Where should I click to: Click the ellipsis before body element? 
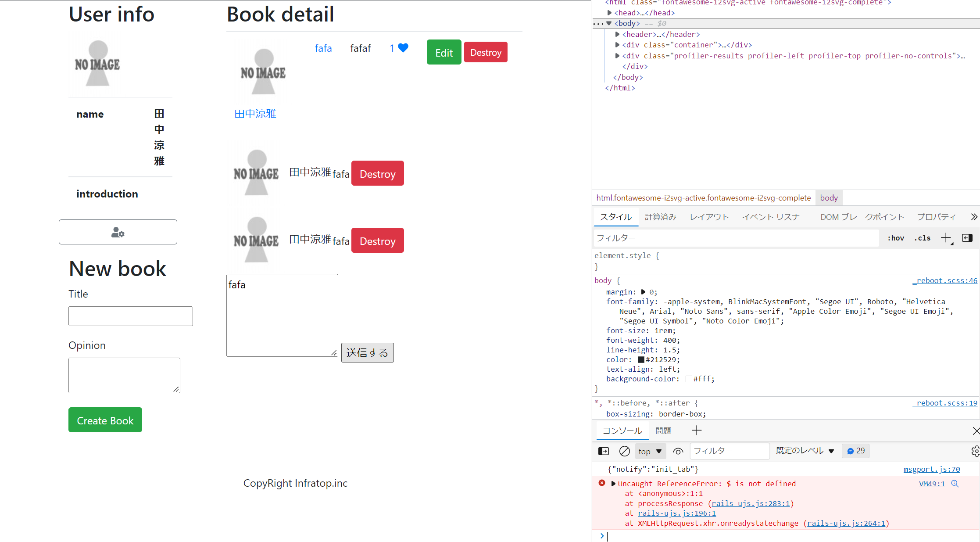(598, 23)
